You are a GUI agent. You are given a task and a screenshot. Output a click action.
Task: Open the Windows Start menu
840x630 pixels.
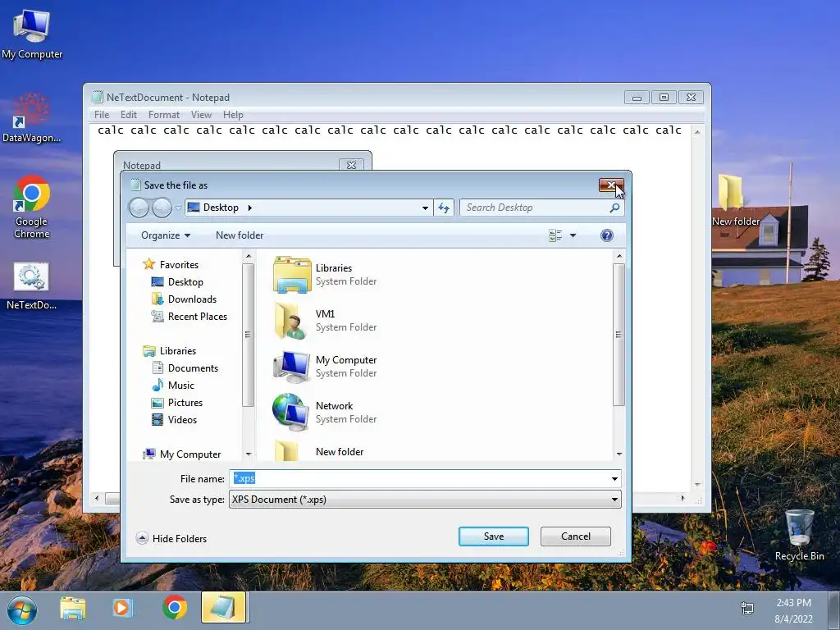click(22, 610)
